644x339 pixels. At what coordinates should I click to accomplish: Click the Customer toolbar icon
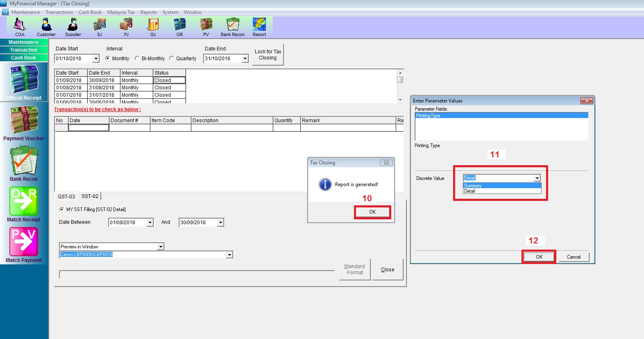click(46, 26)
